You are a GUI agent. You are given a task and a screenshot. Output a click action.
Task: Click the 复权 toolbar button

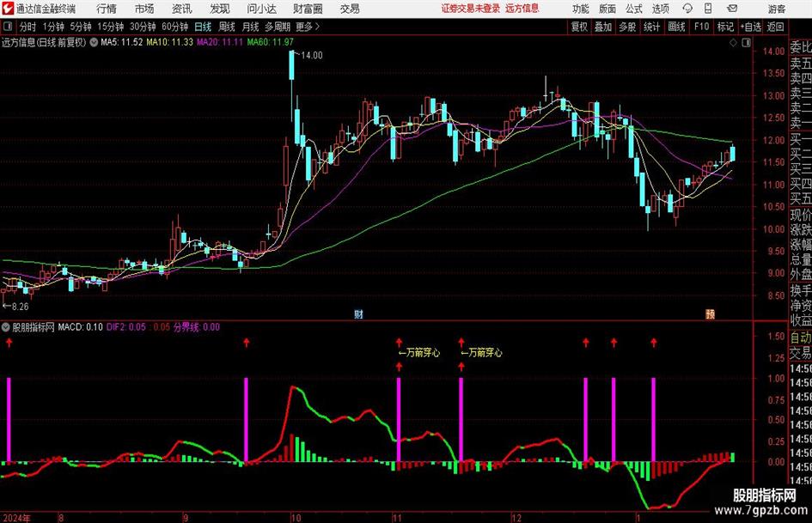(579, 27)
